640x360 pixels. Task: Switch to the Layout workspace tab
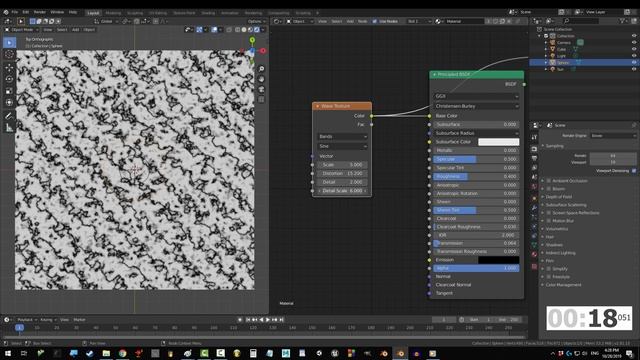click(x=93, y=13)
